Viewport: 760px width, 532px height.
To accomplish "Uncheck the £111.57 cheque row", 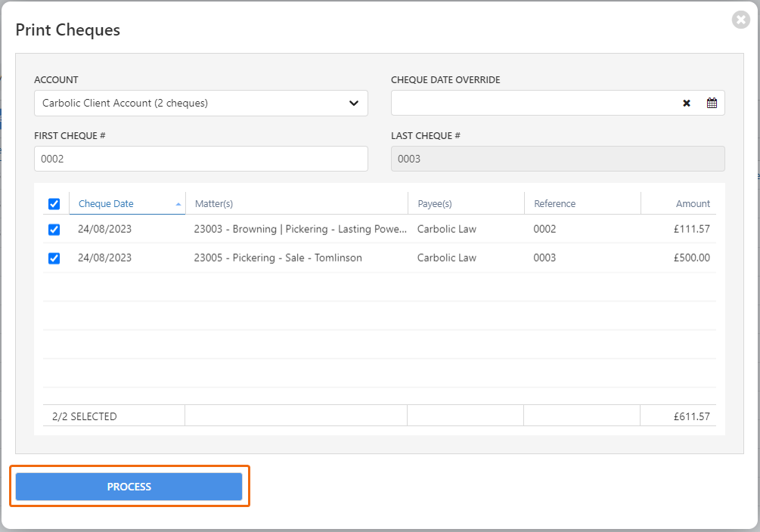I will click(x=54, y=230).
